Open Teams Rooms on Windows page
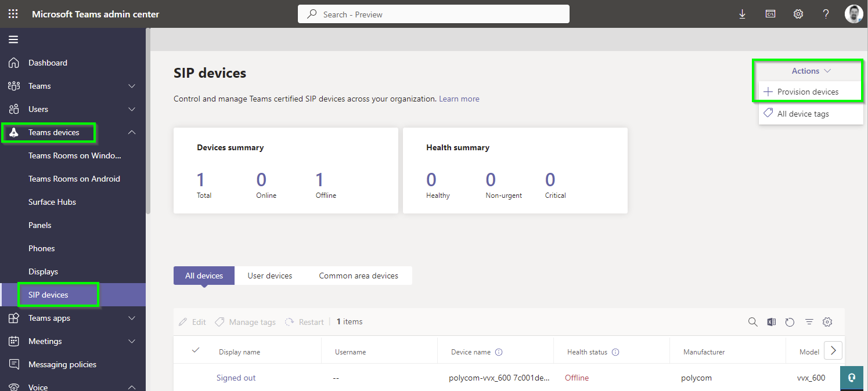Screen dimensions: 868x391 (74, 155)
